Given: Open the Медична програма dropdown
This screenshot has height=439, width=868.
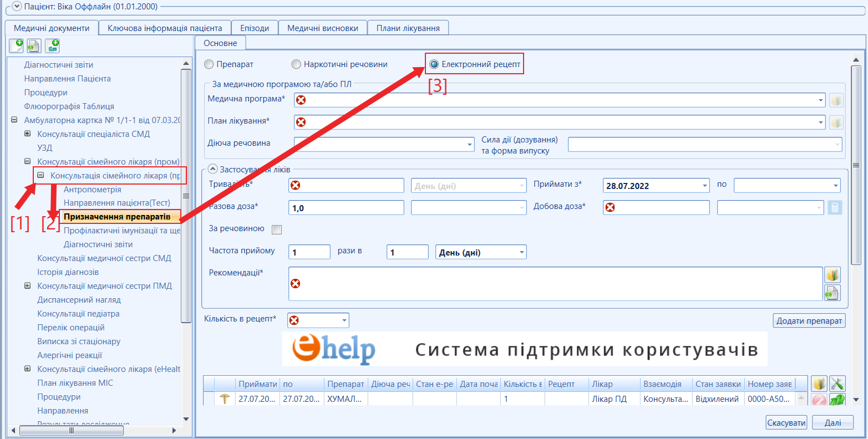Looking at the screenshot, I should (821, 100).
